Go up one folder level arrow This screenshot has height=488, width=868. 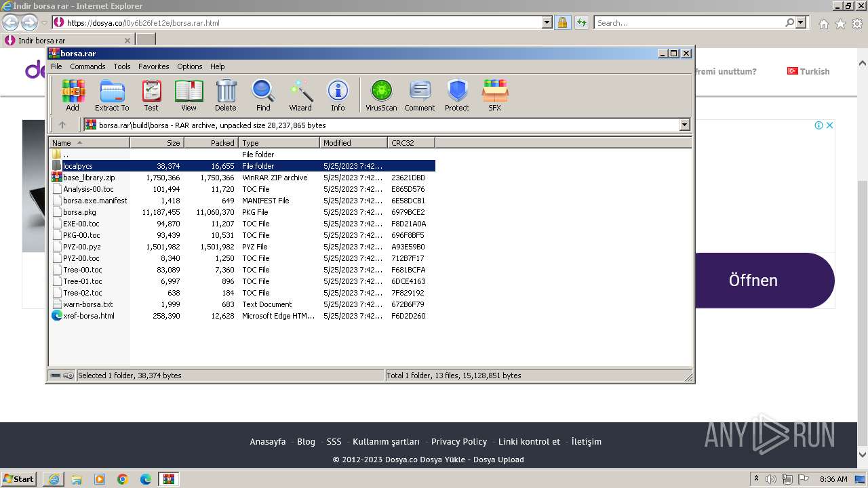(x=62, y=125)
